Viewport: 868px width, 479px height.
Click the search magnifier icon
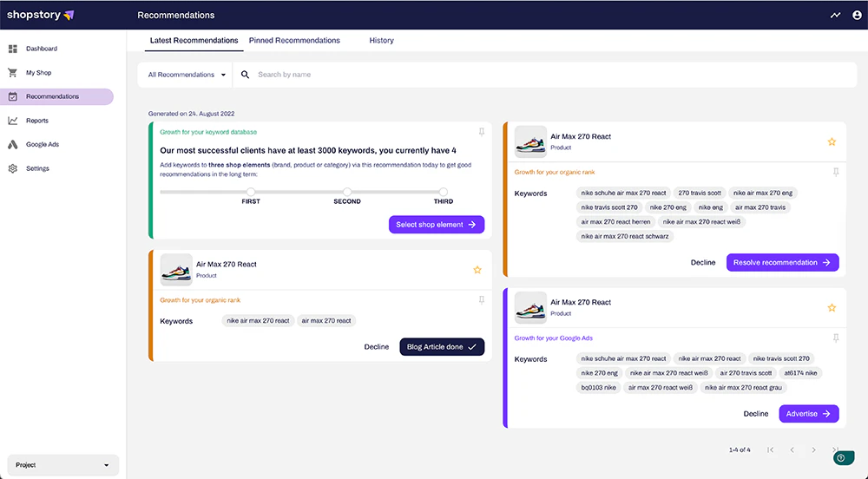[245, 75]
